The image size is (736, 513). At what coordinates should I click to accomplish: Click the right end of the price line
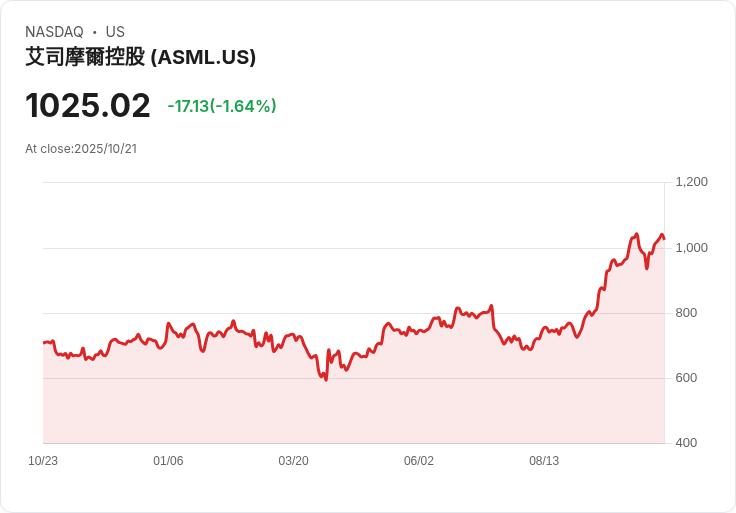click(x=664, y=239)
